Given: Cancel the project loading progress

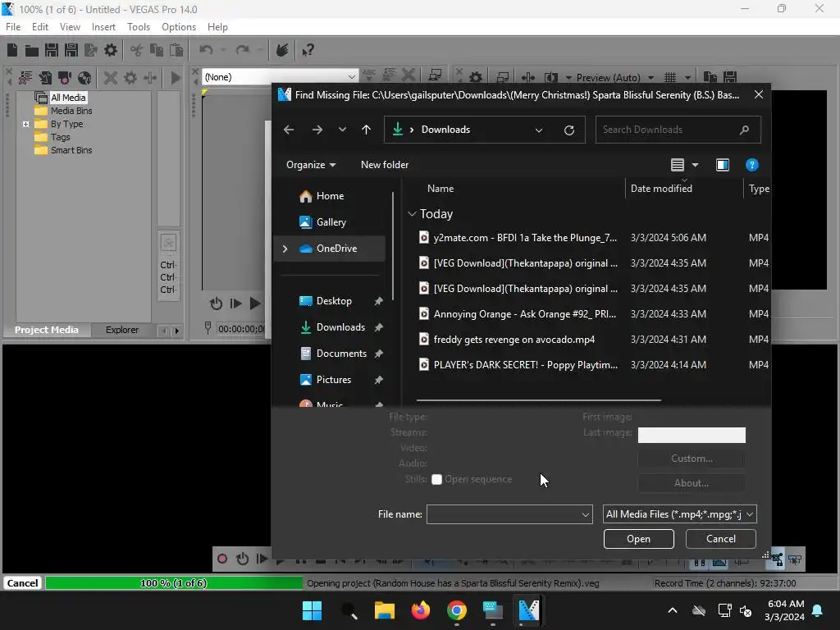Looking at the screenshot, I should pyautogui.click(x=22, y=583).
